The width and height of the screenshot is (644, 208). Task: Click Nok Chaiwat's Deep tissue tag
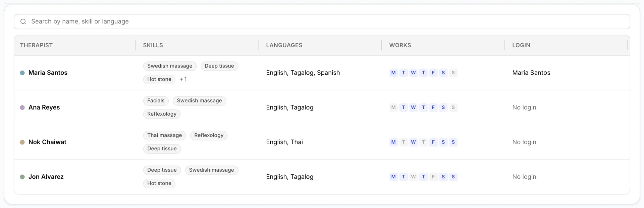click(162, 149)
